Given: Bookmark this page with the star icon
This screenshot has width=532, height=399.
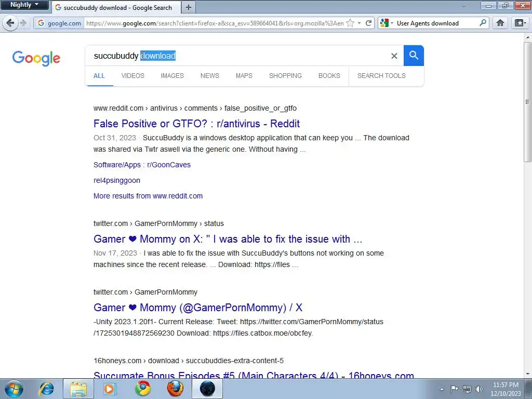Looking at the screenshot, I should pyautogui.click(x=350, y=23).
